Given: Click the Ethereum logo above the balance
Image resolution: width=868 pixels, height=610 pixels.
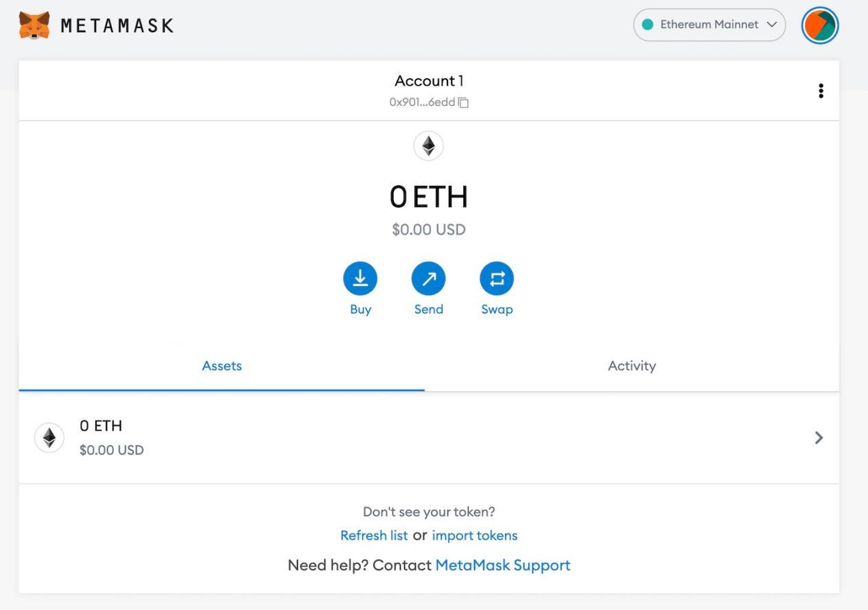Looking at the screenshot, I should coord(429,146).
